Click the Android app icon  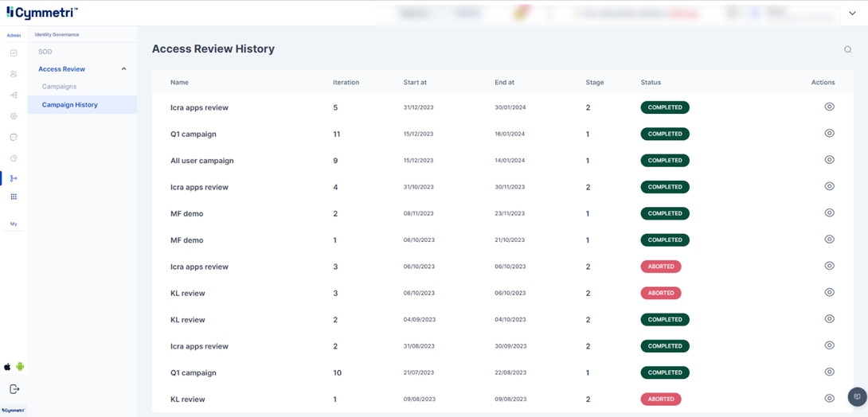[20, 367]
